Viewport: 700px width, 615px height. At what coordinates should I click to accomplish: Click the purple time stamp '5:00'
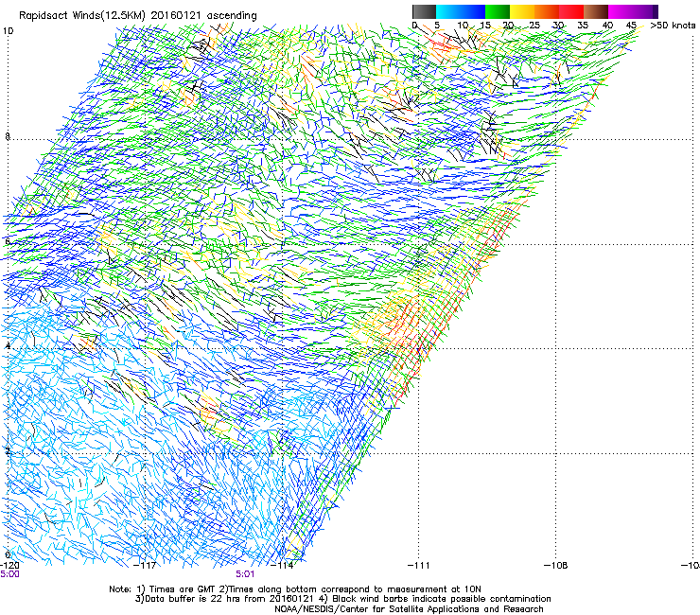[9, 574]
